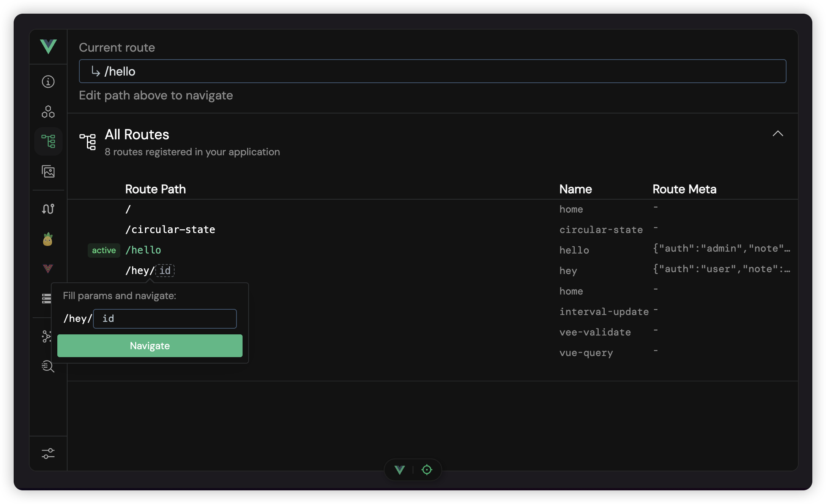Viewport: 826px width, 504px height.
Task: Open the Assets image icon tab
Action: (x=48, y=172)
